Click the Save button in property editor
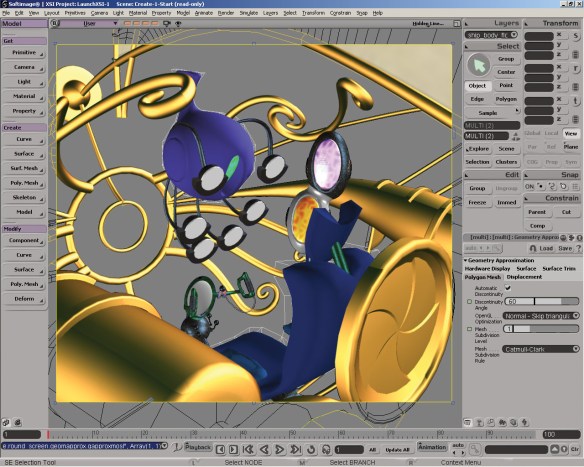The height and width of the screenshot is (467, 584). coord(565,248)
